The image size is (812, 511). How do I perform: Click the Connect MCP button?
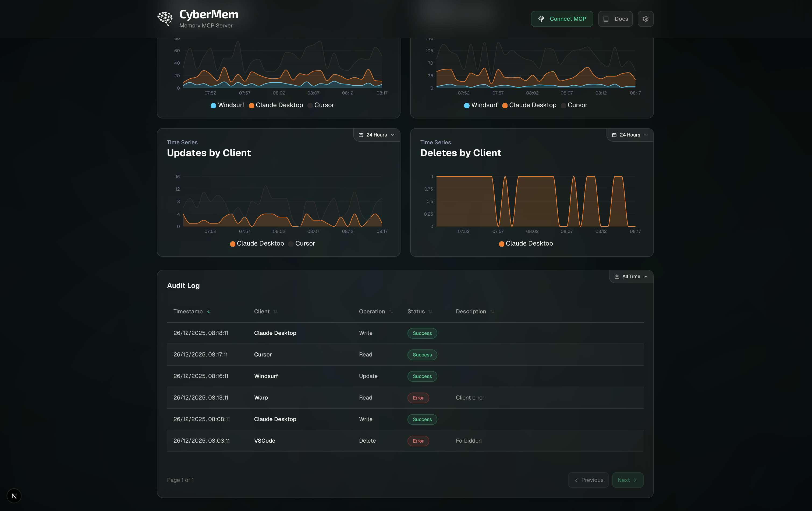click(x=562, y=19)
